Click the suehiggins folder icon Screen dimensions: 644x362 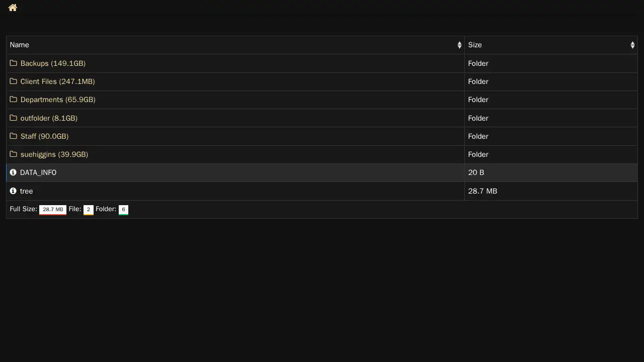pyautogui.click(x=14, y=154)
